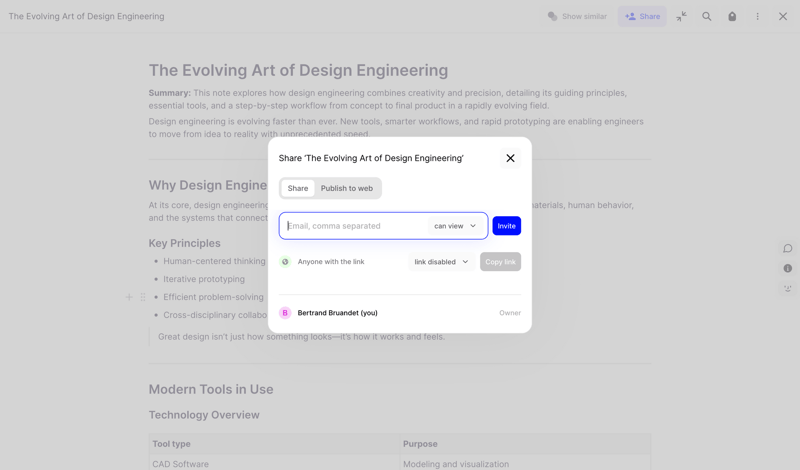Click the Show similar icon
This screenshot has height=470, width=800.
552,16
